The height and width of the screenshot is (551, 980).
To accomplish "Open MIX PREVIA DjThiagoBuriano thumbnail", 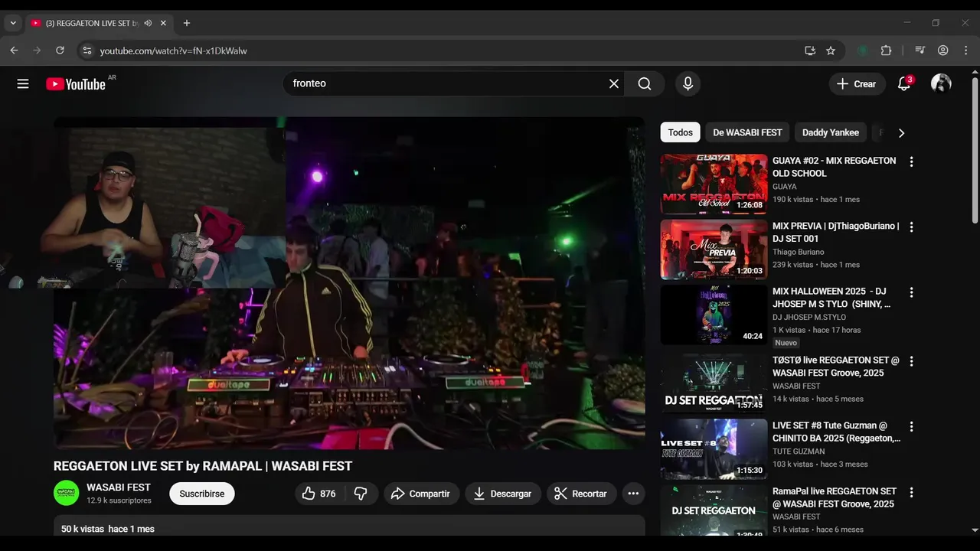I will pos(714,249).
